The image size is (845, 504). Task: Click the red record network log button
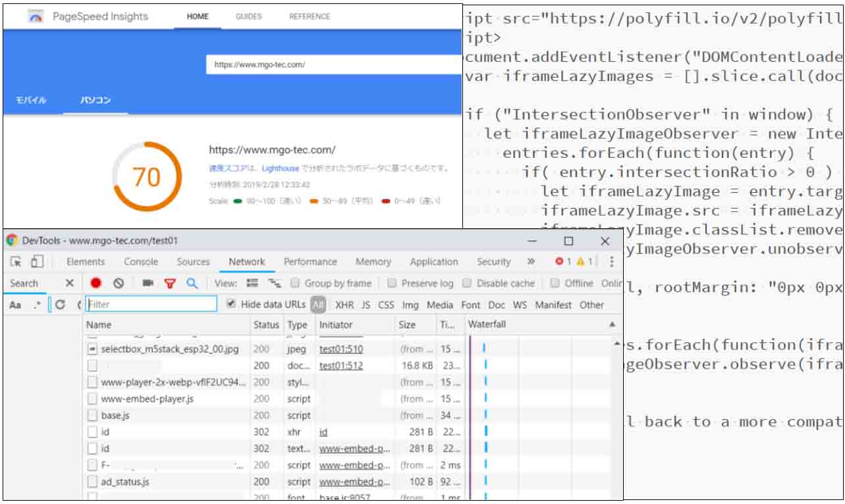click(x=96, y=284)
